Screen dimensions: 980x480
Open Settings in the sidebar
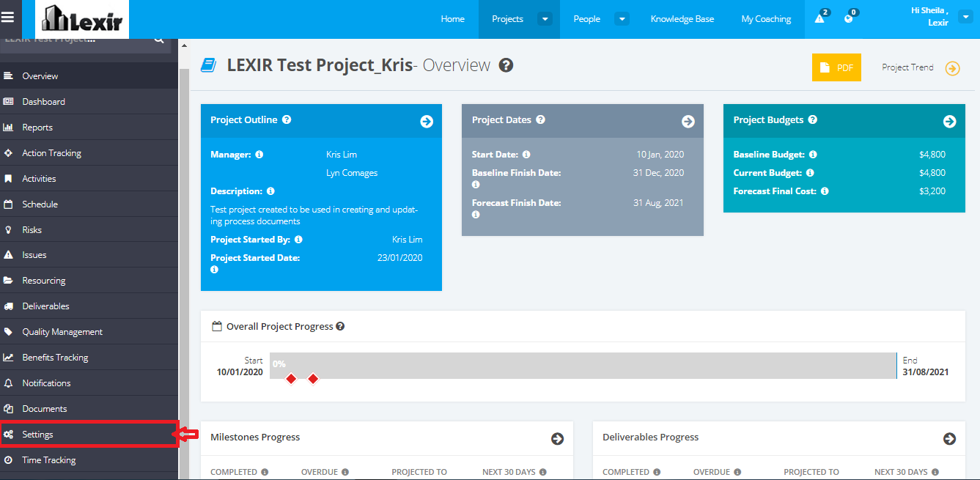[89, 435]
